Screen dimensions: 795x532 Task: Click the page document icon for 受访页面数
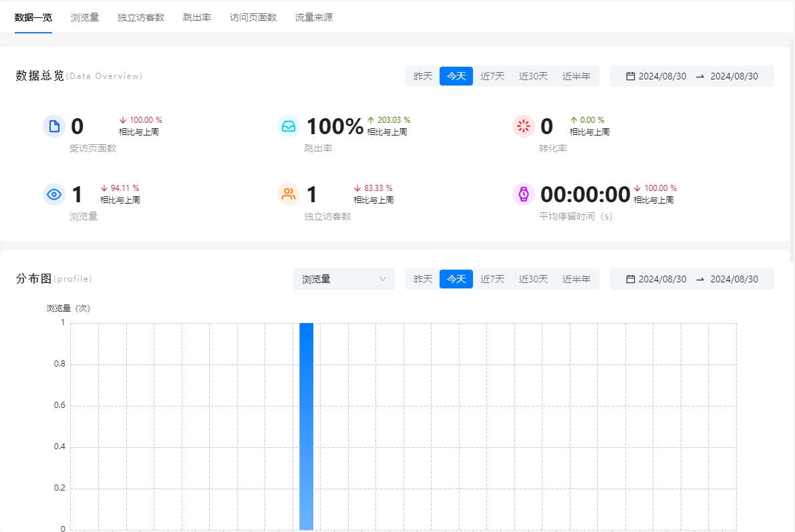54,126
